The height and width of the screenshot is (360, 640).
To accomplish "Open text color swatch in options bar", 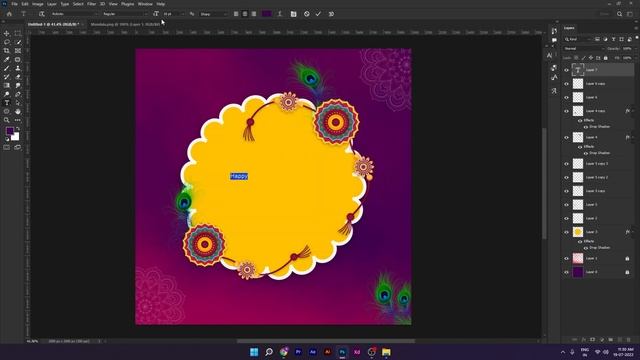I will [x=267, y=14].
